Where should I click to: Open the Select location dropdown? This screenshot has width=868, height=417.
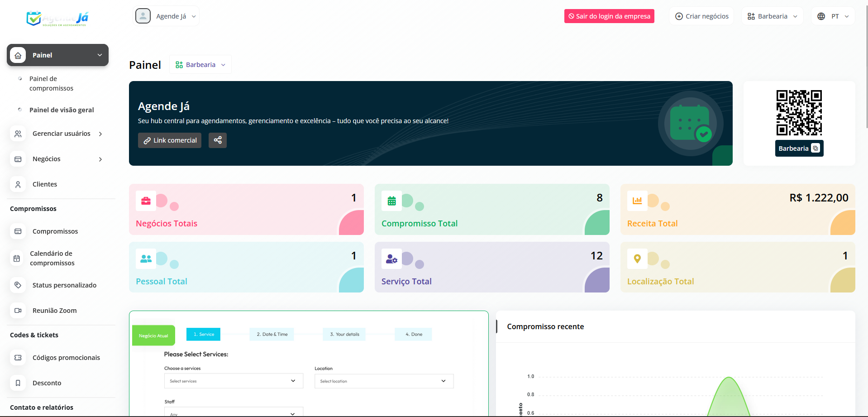click(x=384, y=381)
